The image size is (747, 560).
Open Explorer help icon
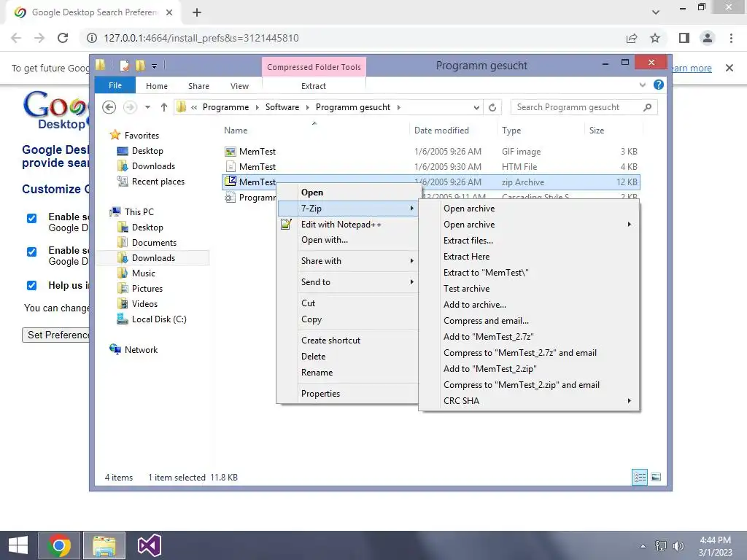pyautogui.click(x=659, y=85)
